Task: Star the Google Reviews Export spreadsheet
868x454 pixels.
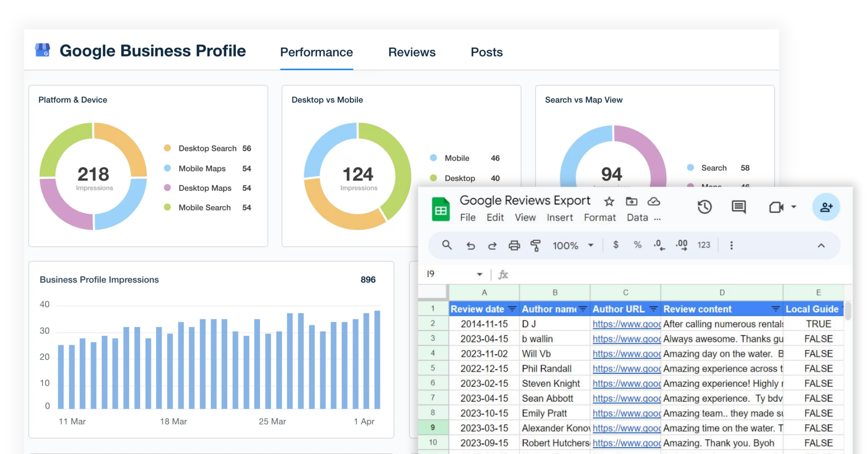Action: pos(609,201)
